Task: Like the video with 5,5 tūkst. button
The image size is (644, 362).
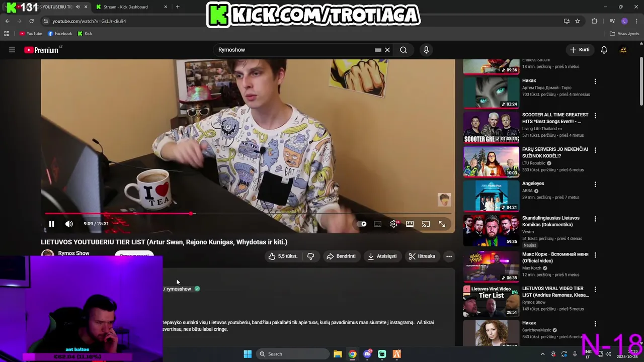Action: (x=283, y=256)
